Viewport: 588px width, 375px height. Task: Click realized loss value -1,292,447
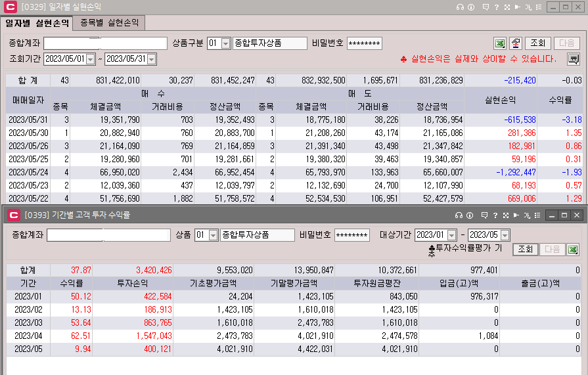(516, 172)
